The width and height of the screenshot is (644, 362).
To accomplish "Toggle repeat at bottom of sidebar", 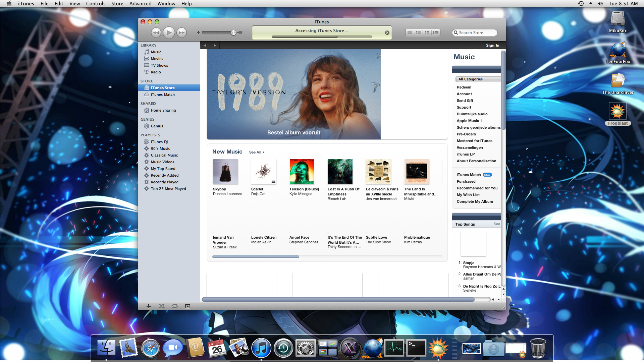I will pyautogui.click(x=175, y=306).
